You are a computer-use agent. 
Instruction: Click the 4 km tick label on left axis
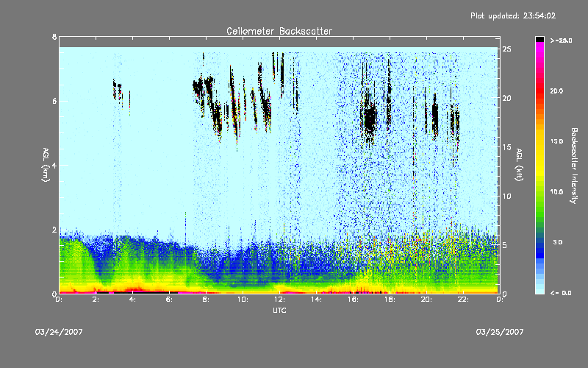[x=54, y=165]
